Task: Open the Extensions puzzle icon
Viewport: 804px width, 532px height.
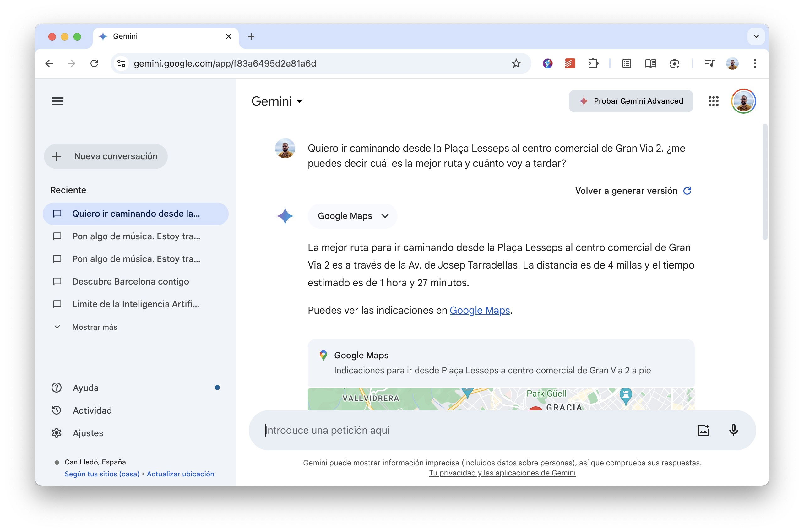Action: pos(593,63)
